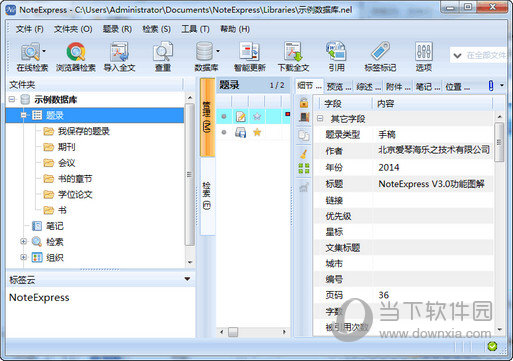Click the paperclip attachment icon
513x361 pixels.
coord(491,86)
